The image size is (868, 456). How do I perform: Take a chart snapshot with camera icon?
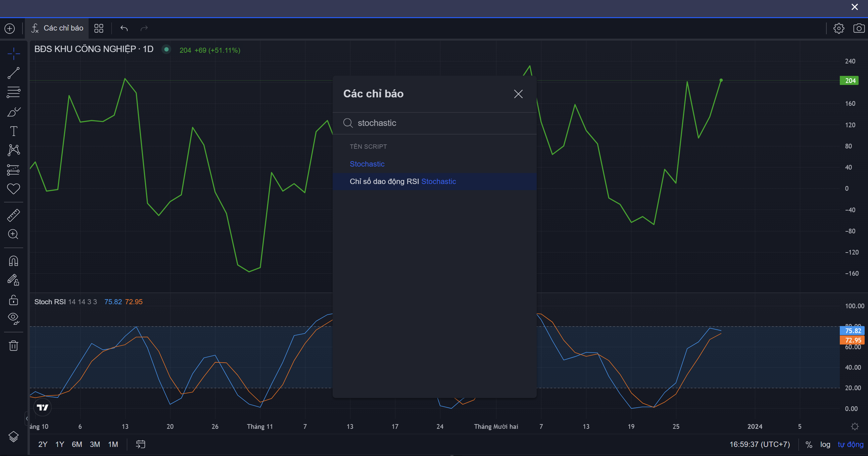click(859, 28)
